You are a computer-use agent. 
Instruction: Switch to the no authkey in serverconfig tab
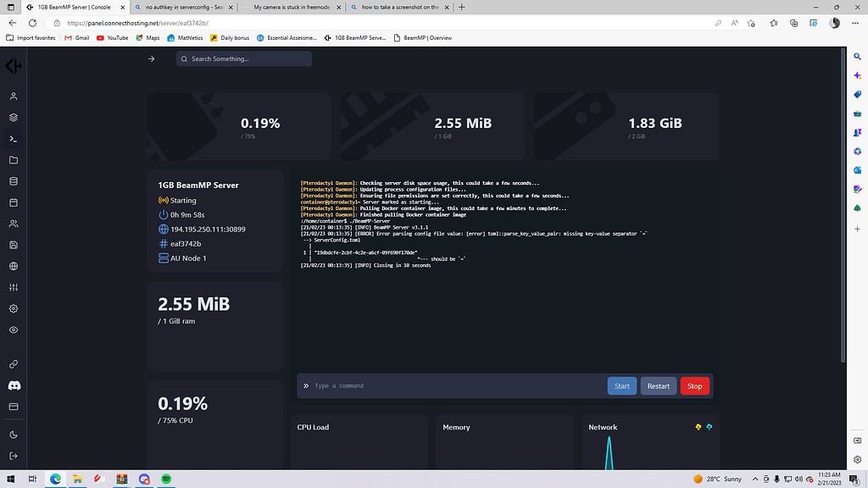coord(184,7)
